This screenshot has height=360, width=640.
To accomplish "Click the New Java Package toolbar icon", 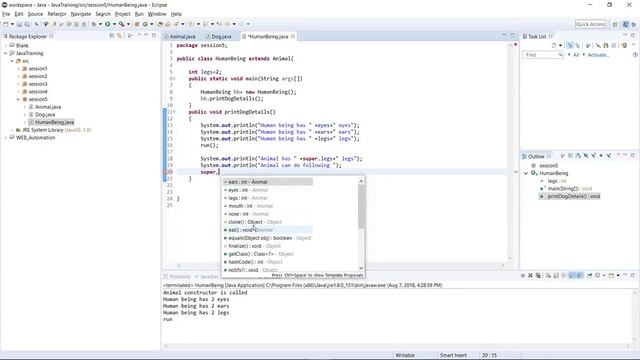I will point(137,24).
